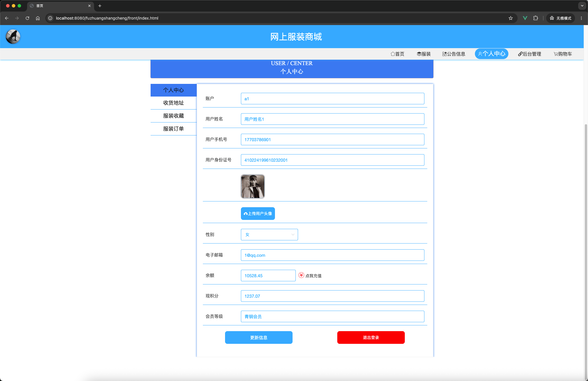Click the red yen recharge icon
This screenshot has width=588, height=381.
(301, 275)
